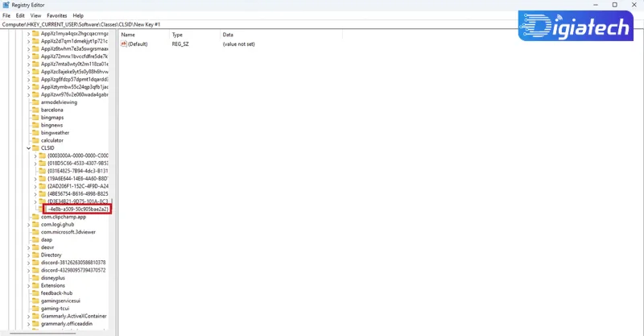Maximize the Registry Editor window
The image size is (644, 336).
(x=615, y=5)
